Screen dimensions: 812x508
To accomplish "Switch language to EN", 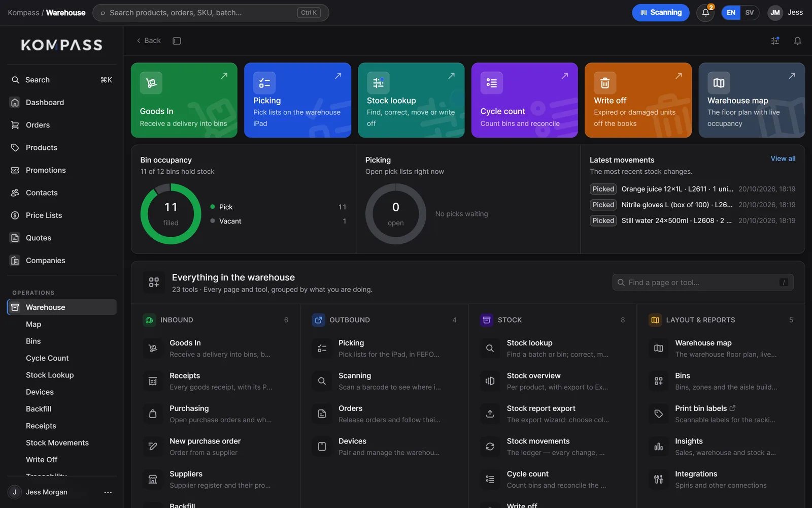I will tap(731, 13).
